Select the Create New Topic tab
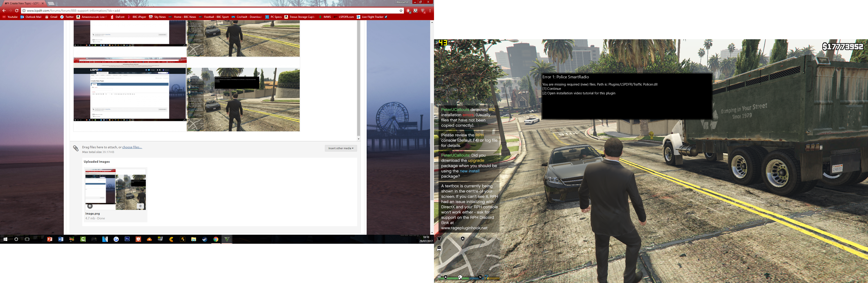 [24, 3]
